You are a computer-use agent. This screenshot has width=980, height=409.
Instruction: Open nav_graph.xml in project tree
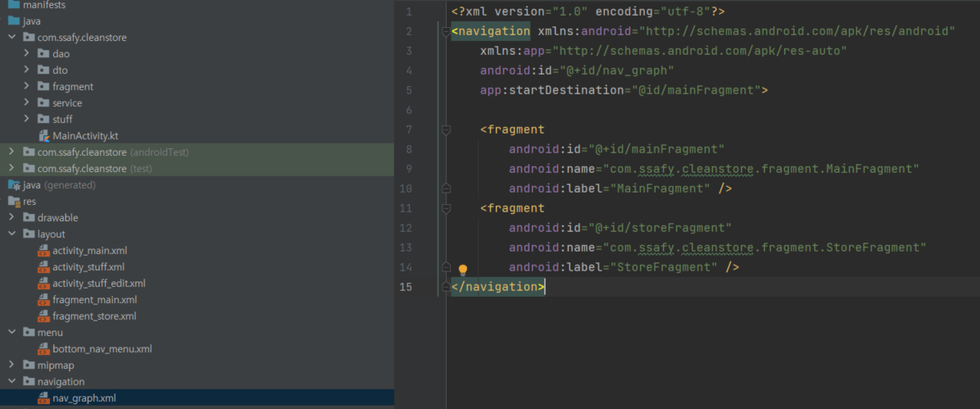pos(84,398)
